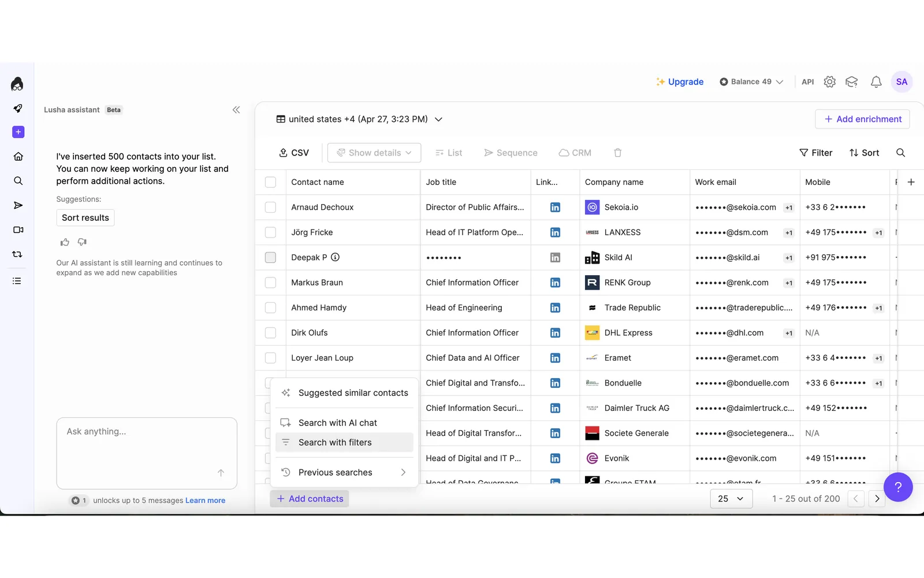Viewport: 924px width, 578px height.
Task: Open the paper-plane sequences sidebar icon
Action: pos(18,205)
